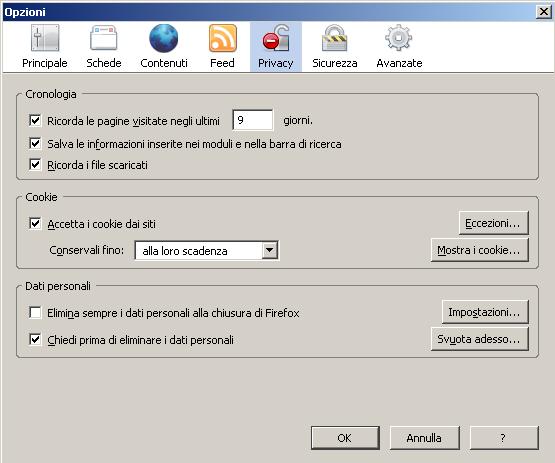Switch to Schede tab icon
555x463 pixels.
tap(104, 38)
